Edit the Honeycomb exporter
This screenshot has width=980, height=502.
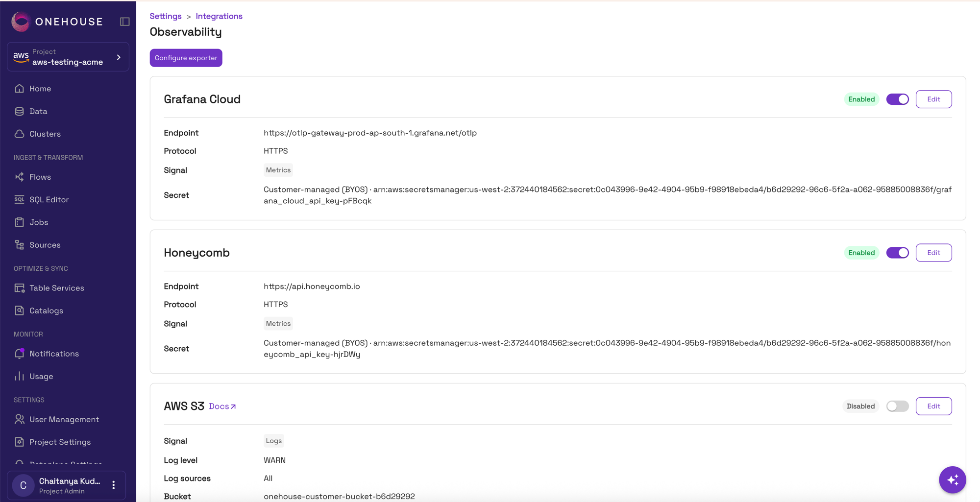coord(933,253)
